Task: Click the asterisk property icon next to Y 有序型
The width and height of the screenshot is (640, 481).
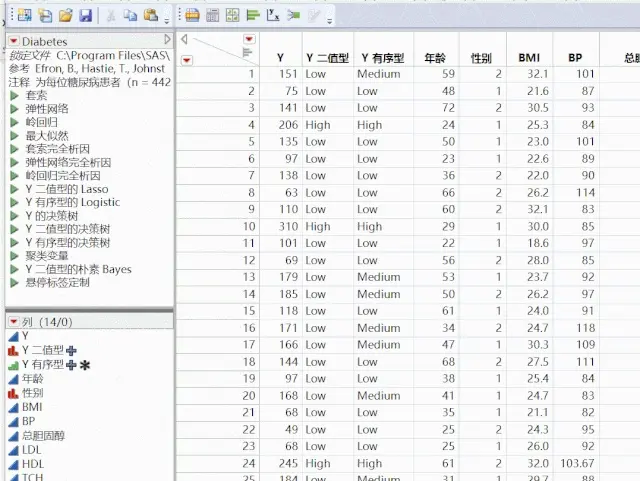Action: 84,365
